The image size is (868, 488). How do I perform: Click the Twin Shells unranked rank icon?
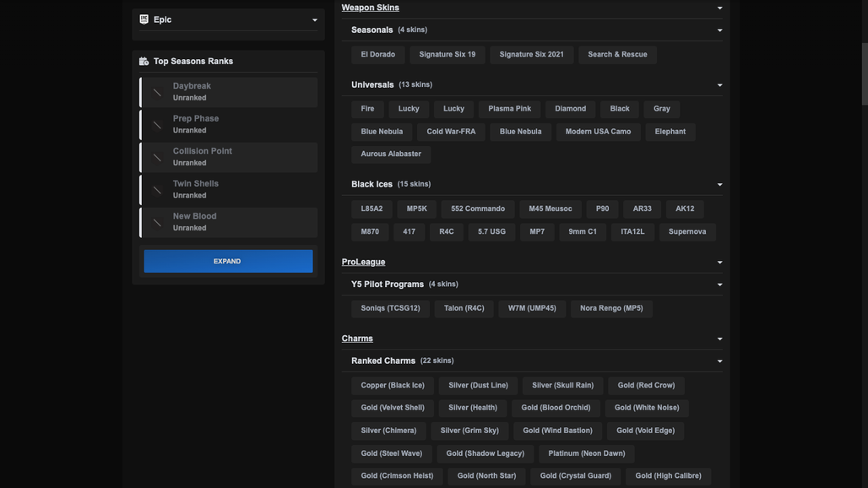pos(157,190)
